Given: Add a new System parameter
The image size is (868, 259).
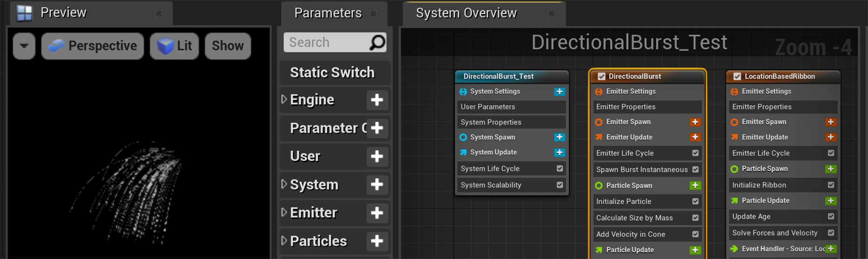Looking at the screenshot, I should pos(377,184).
